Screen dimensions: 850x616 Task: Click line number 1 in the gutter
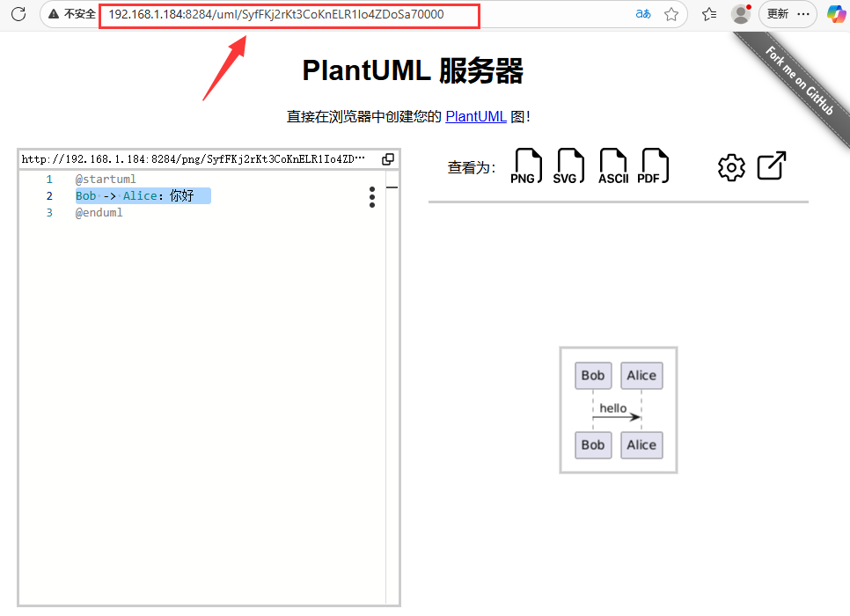[49, 179]
